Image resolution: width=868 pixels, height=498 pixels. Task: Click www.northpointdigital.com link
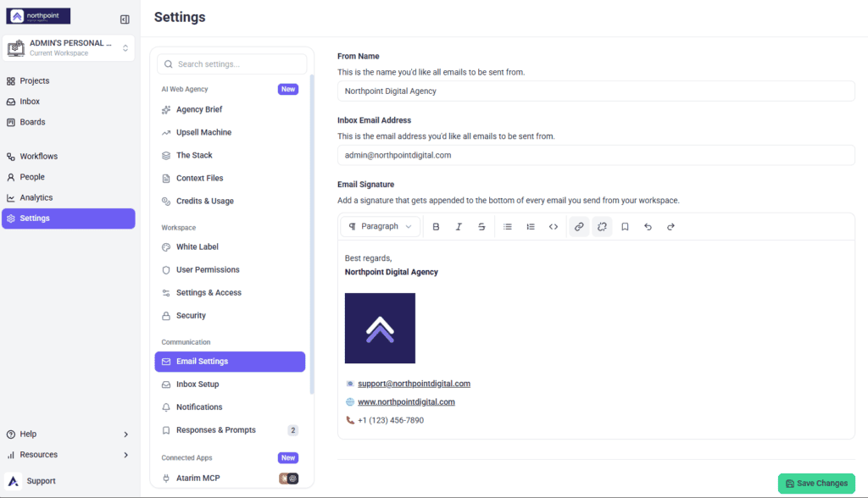[406, 401]
